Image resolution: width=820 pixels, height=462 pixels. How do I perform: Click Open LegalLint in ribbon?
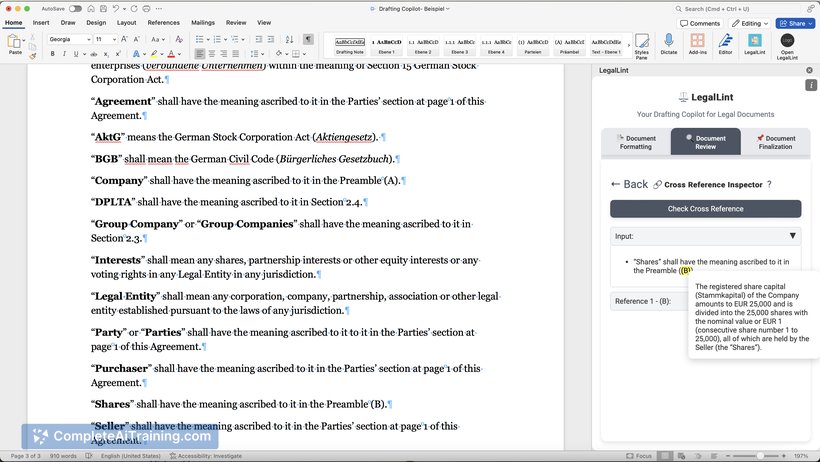click(x=787, y=46)
